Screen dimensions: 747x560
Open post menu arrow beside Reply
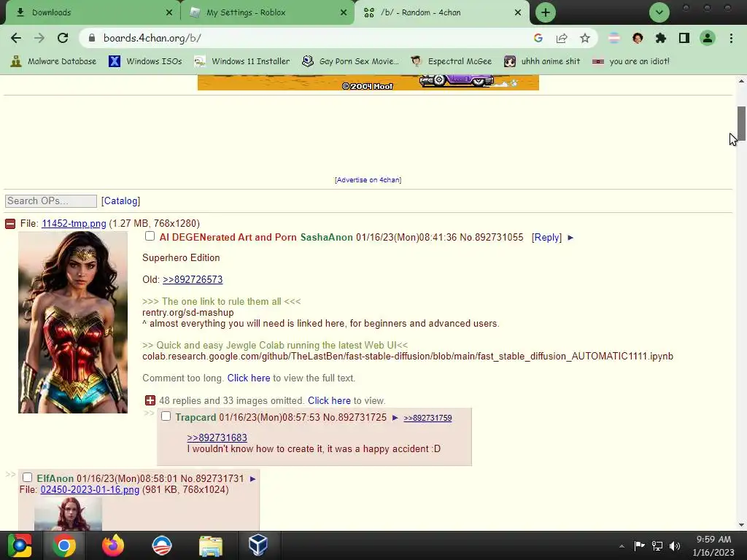pos(570,238)
